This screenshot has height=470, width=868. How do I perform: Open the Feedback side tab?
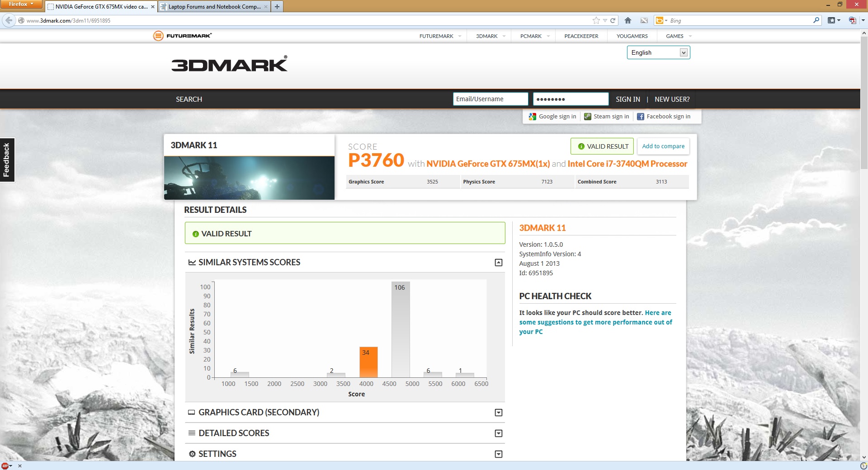click(7, 160)
